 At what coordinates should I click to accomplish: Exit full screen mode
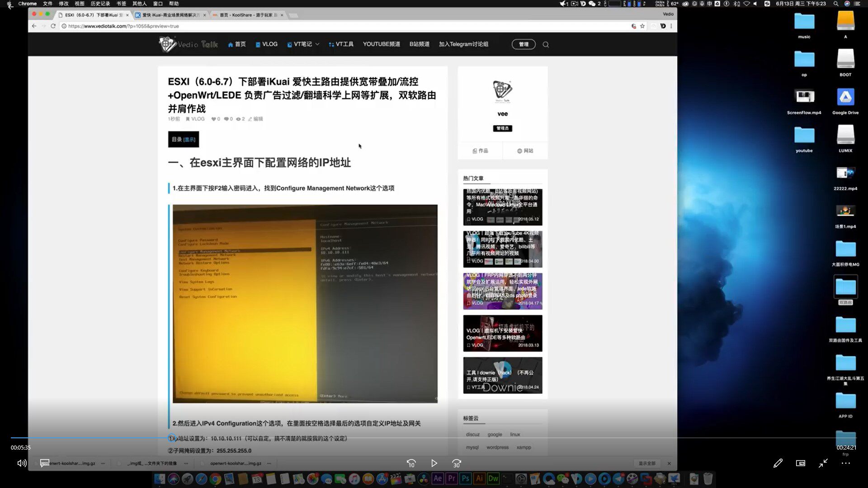tap(823, 463)
